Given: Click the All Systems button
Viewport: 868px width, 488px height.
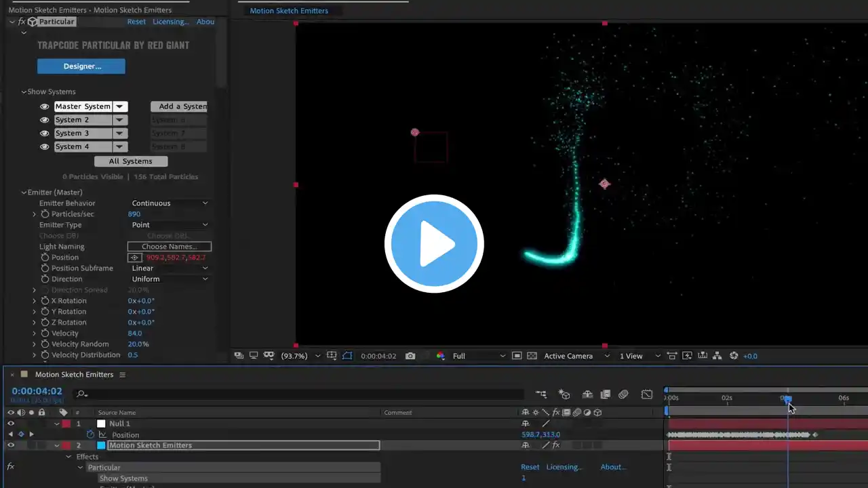Looking at the screenshot, I should click(130, 161).
